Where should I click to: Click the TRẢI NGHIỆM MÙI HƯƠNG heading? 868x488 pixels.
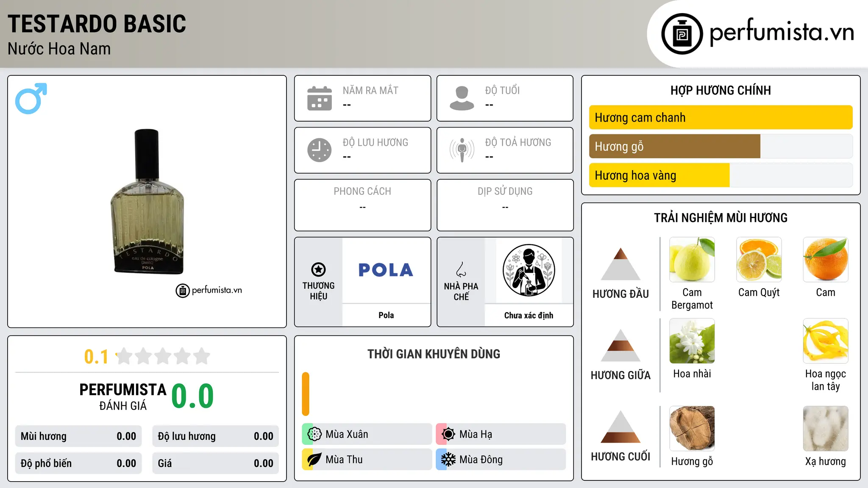[x=721, y=218]
